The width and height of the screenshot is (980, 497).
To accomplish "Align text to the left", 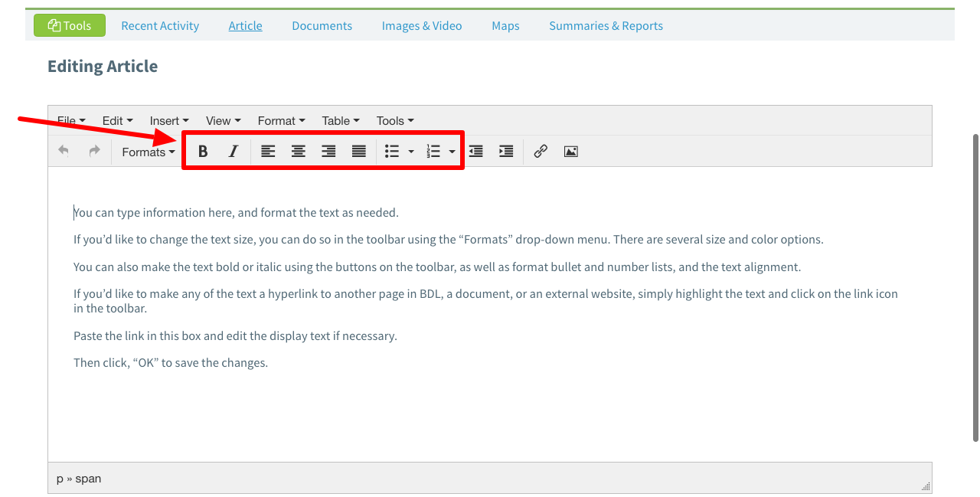I will coord(268,152).
